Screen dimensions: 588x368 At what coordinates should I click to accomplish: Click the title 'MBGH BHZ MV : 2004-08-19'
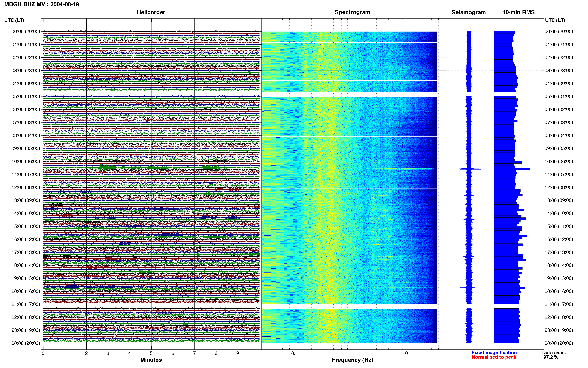tap(42, 4)
